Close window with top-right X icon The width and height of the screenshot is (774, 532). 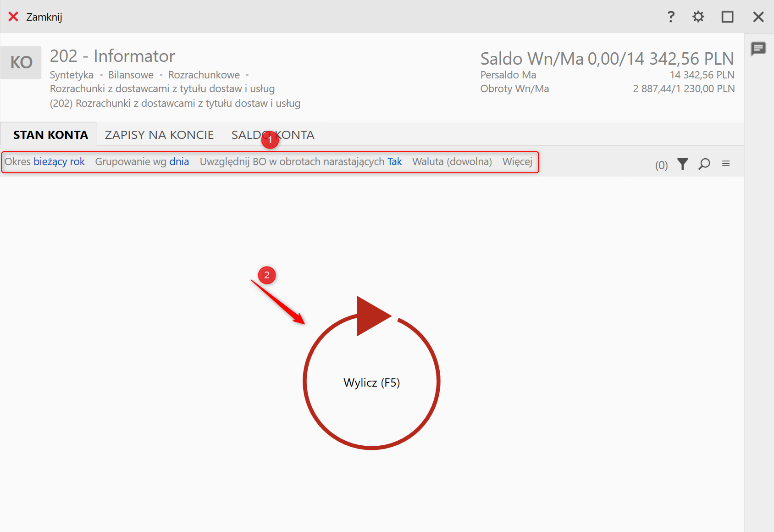pyautogui.click(x=758, y=17)
